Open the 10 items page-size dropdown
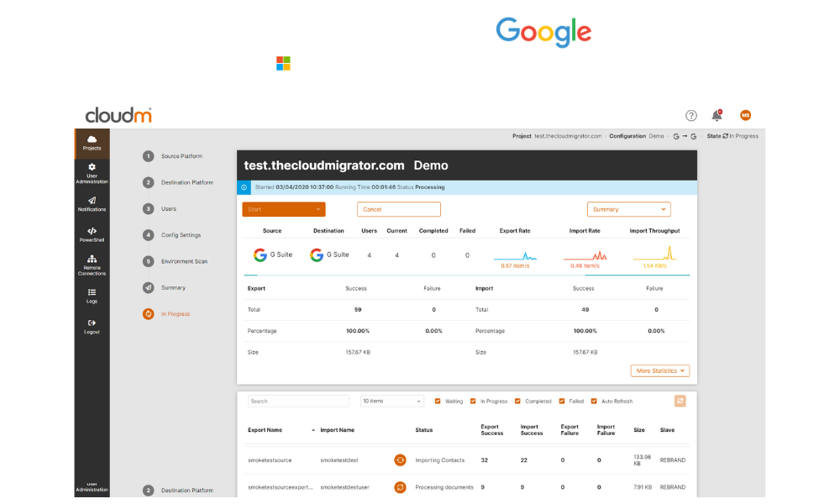This screenshot has width=840, height=504. (392, 402)
